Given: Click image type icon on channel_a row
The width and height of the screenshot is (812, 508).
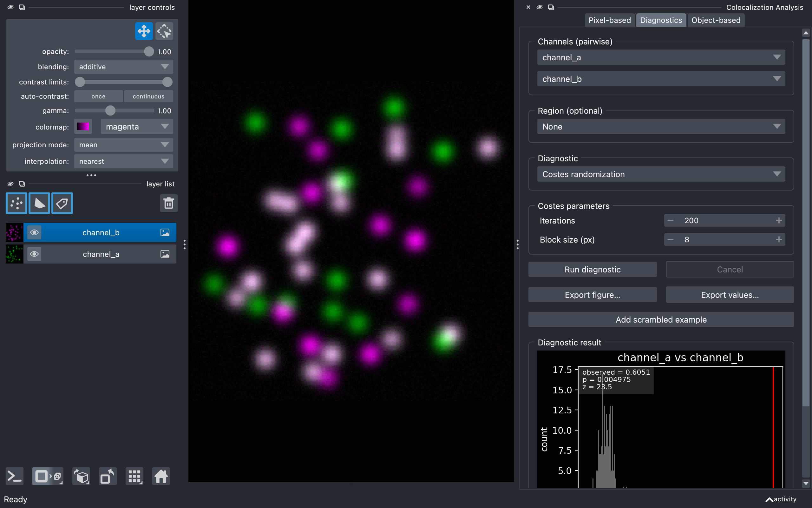Looking at the screenshot, I should [165, 254].
